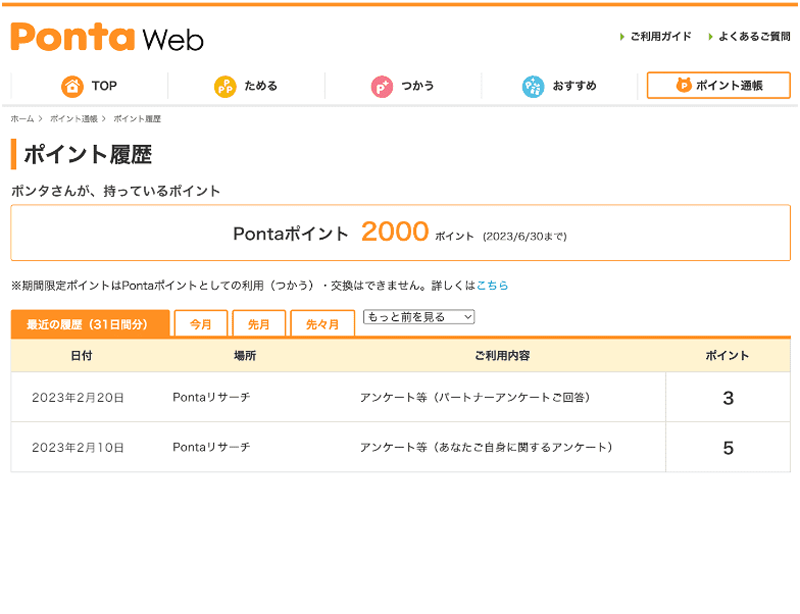Click the Ponta Web logo
Image resolution: width=800 pixels, height=614 pixels.
point(107,37)
